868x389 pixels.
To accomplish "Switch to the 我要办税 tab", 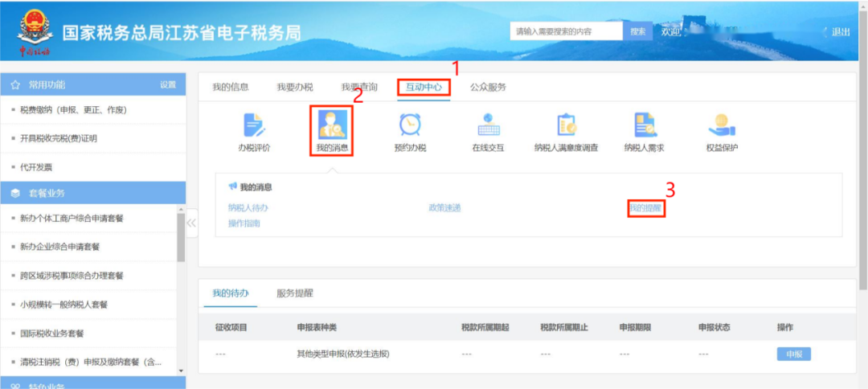I will (295, 87).
